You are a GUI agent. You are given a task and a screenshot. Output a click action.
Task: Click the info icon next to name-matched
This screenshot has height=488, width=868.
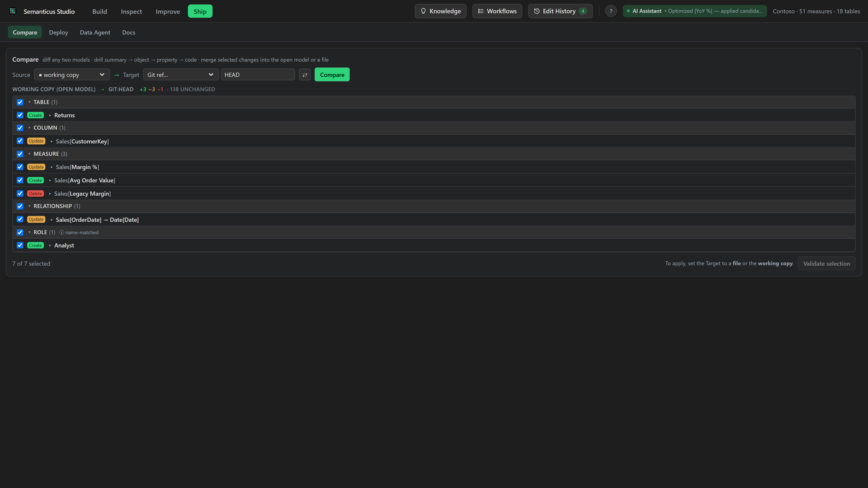click(62, 232)
